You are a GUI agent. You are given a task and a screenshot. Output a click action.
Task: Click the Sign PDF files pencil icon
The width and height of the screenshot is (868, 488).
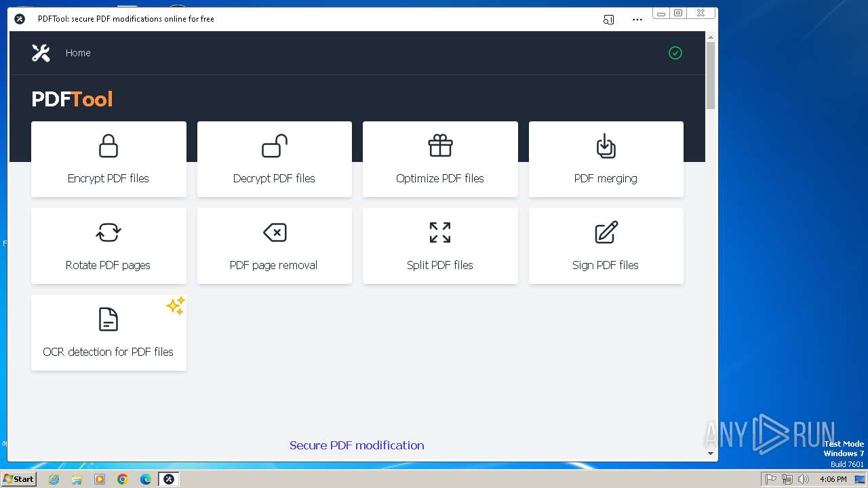(606, 232)
